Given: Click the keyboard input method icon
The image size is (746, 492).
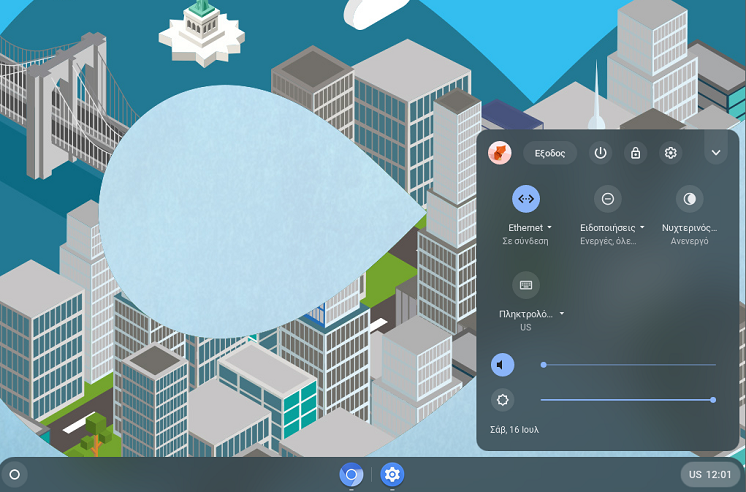Looking at the screenshot, I should tap(526, 285).
